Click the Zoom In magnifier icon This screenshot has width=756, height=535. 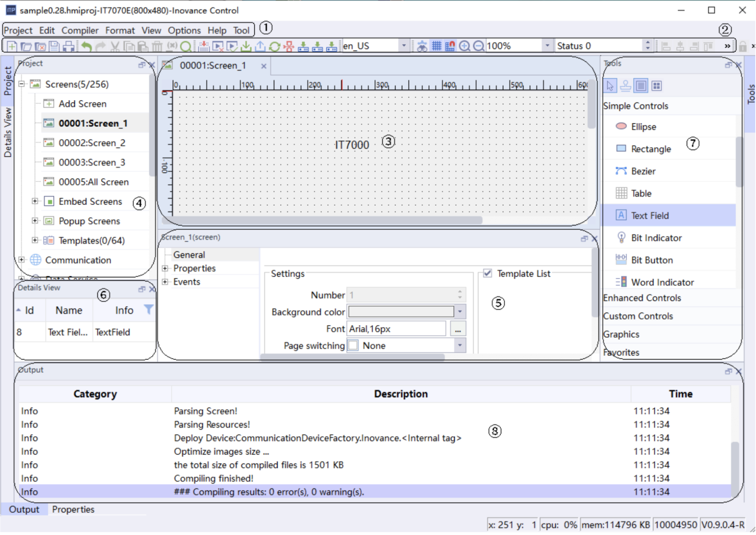pyautogui.click(x=464, y=46)
